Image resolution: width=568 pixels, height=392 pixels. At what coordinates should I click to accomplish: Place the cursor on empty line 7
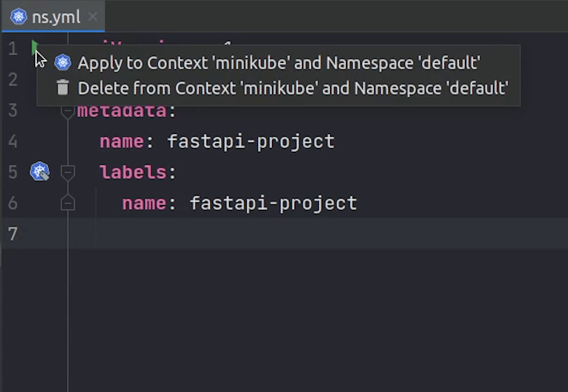click(281, 233)
